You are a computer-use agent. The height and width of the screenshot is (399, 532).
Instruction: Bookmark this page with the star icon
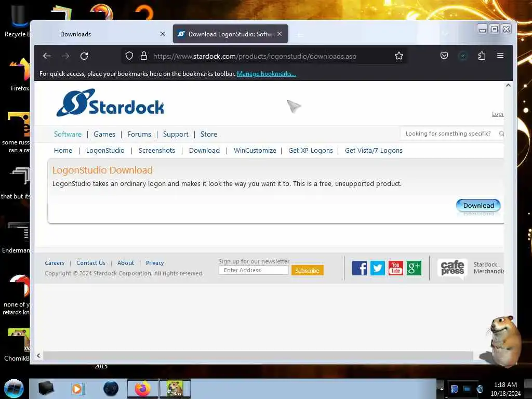click(x=398, y=56)
